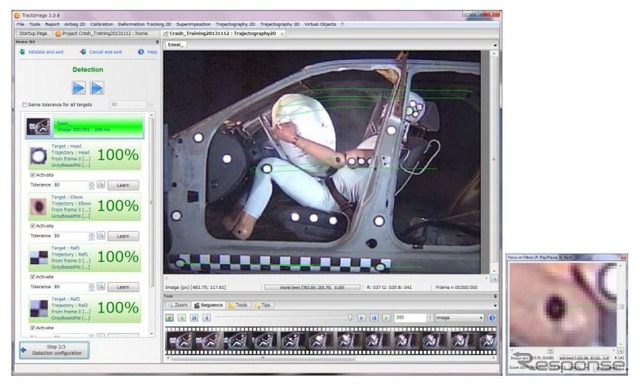Click TrackImage application icon in title bar
Image resolution: width=640 pixels, height=384 pixels.
[x=17, y=16]
